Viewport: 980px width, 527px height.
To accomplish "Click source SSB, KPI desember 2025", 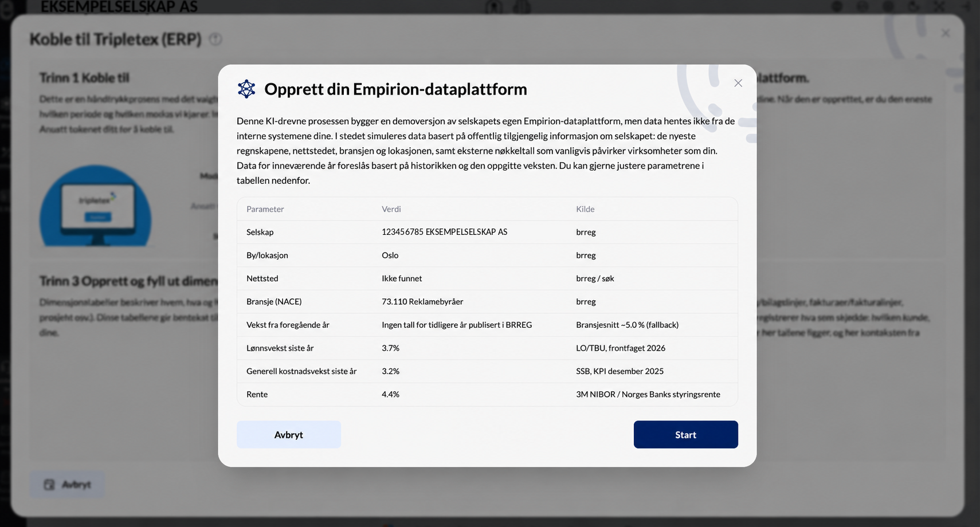I will (620, 371).
